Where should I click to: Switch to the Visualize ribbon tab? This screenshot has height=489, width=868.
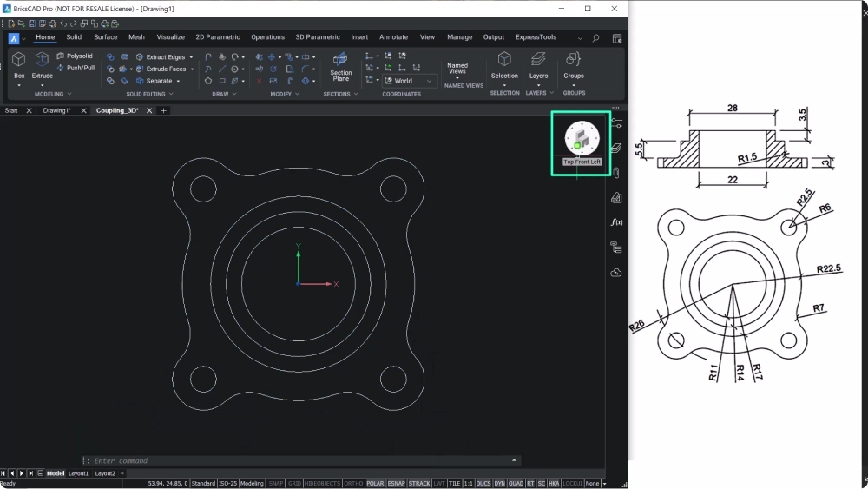point(170,37)
